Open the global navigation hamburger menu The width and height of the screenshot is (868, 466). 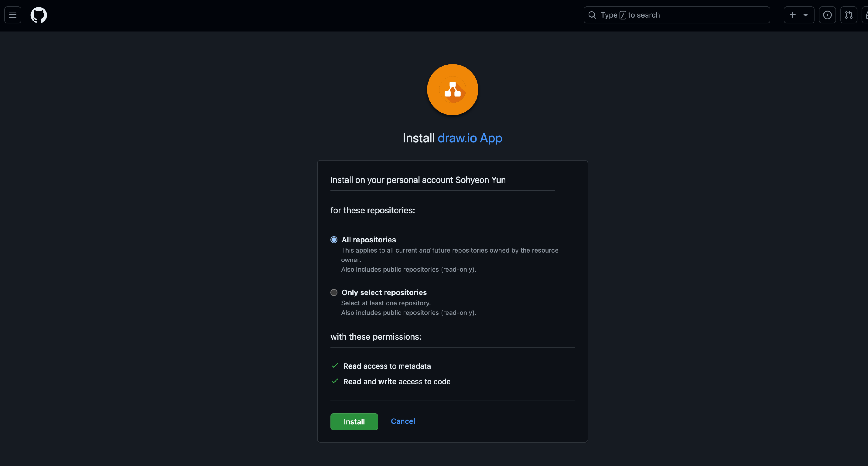click(13, 15)
